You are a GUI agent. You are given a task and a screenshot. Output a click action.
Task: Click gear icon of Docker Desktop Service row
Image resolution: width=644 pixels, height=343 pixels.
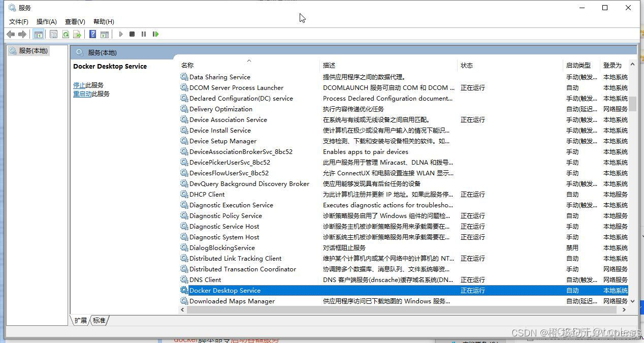tap(184, 290)
